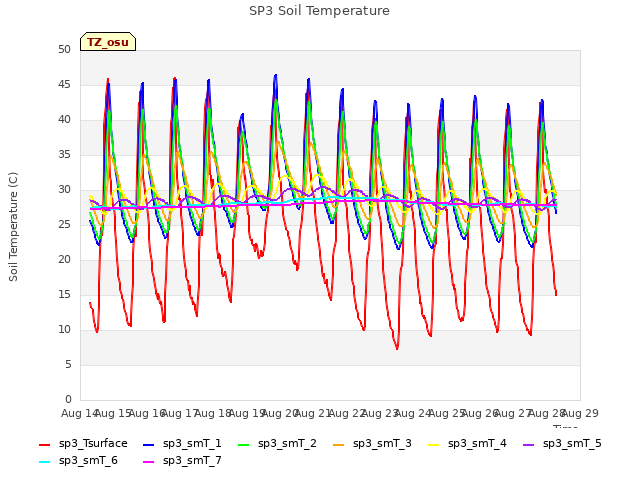Click the chart title SP3 Soil Temperature
The image size is (640, 480).
point(320,11)
